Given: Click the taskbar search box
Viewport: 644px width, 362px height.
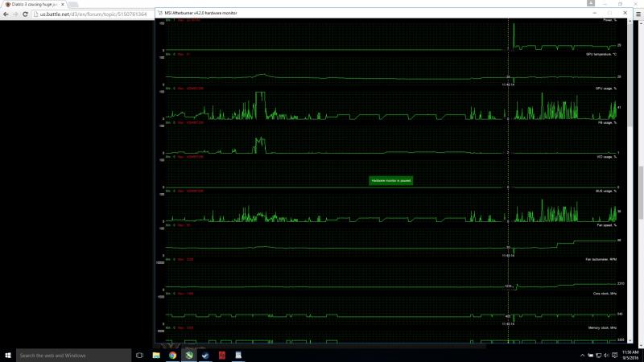Looking at the screenshot, I should pos(73,356).
